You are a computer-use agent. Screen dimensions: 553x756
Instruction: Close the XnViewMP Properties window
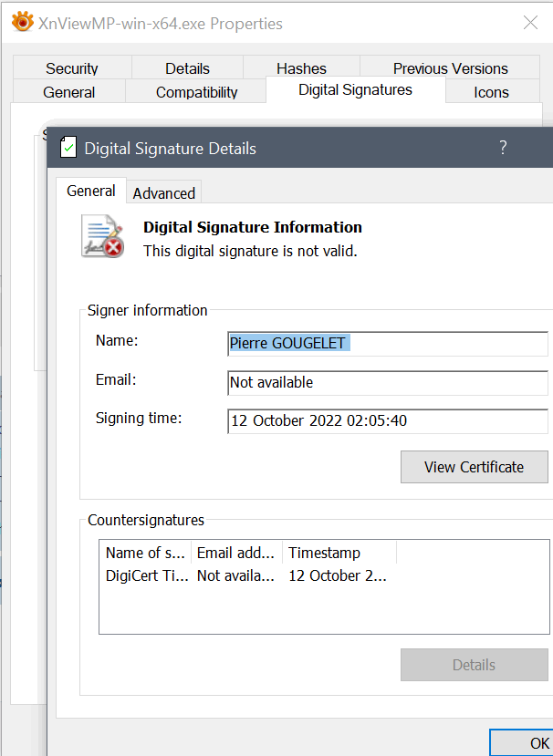click(x=530, y=23)
